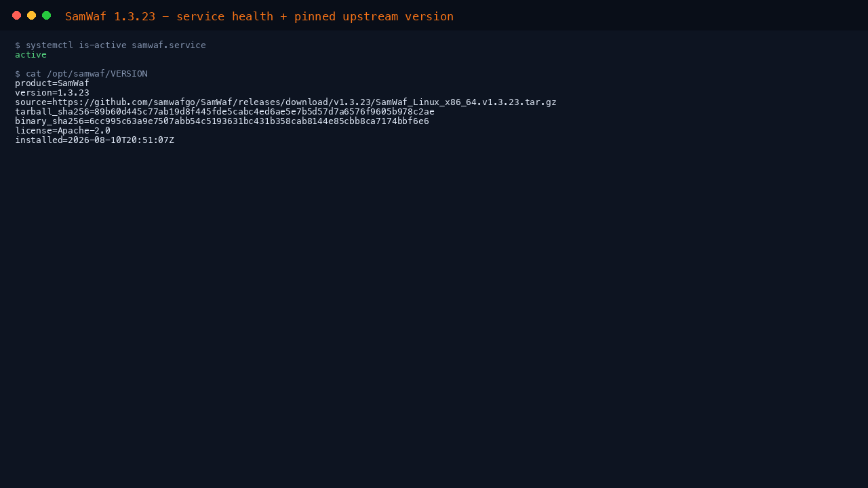Click the green maximize window dot

coord(46,16)
